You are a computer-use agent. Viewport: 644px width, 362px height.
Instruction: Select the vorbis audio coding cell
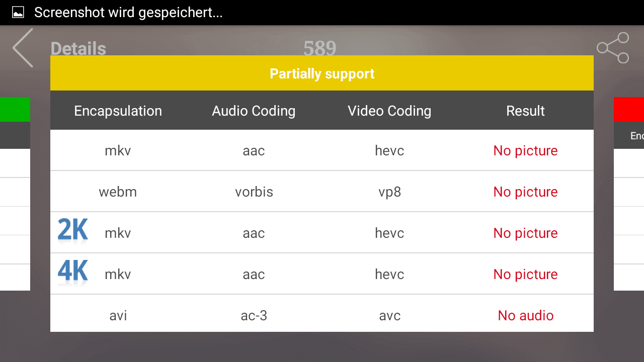254,192
